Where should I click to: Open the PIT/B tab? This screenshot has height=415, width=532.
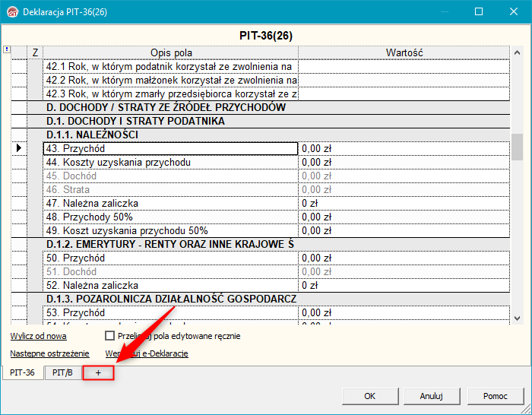(62, 372)
